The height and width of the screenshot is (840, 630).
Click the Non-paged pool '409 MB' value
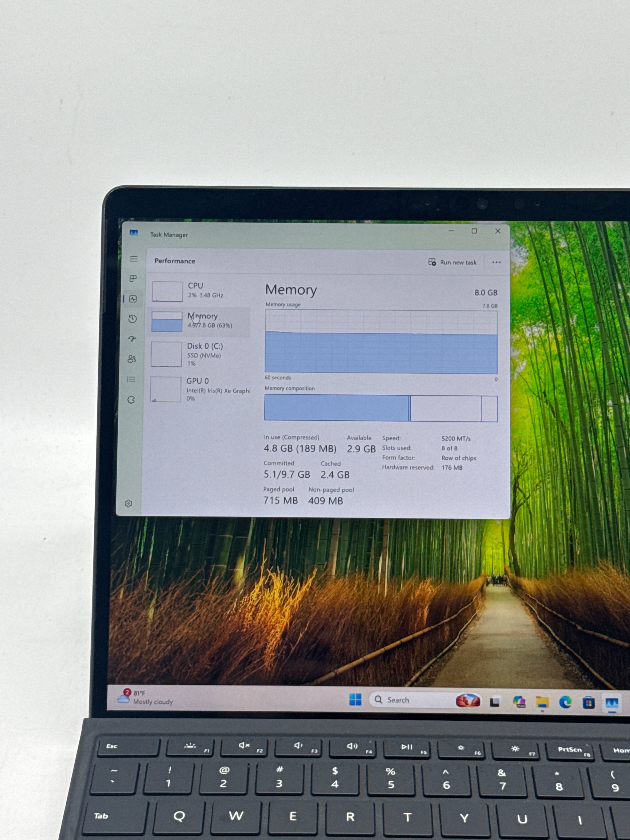pyautogui.click(x=325, y=500)
